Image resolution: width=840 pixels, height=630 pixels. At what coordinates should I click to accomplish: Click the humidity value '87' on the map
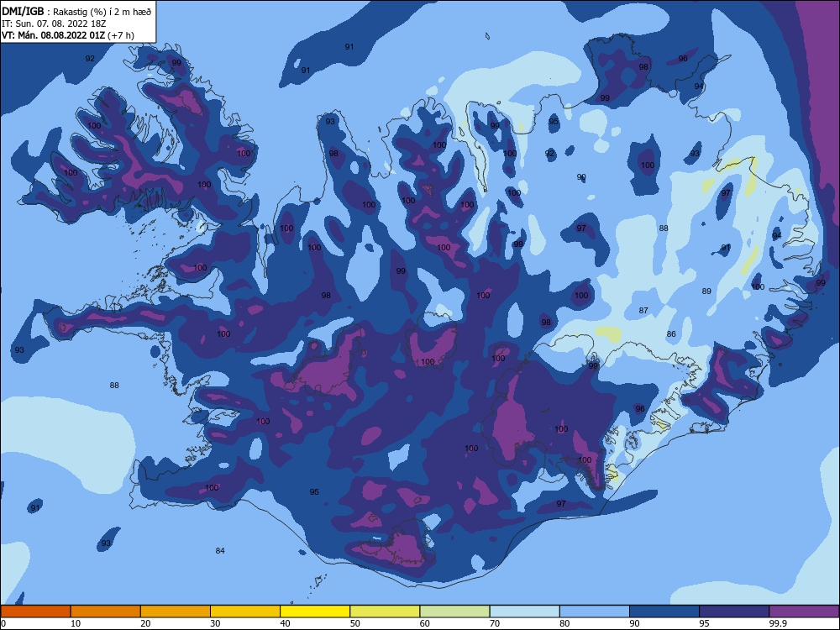[643, 311]
